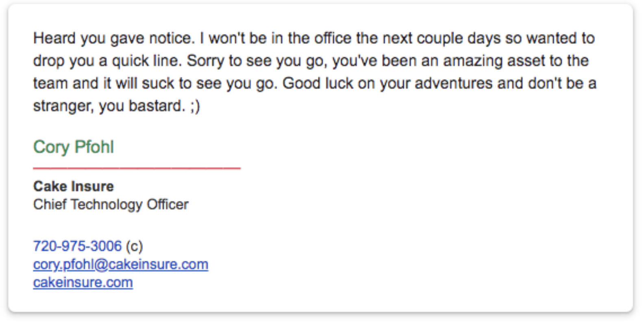
Task: Click the Chief Technology Officer title text
Action: pyautogui.click(x=111, y=204)
